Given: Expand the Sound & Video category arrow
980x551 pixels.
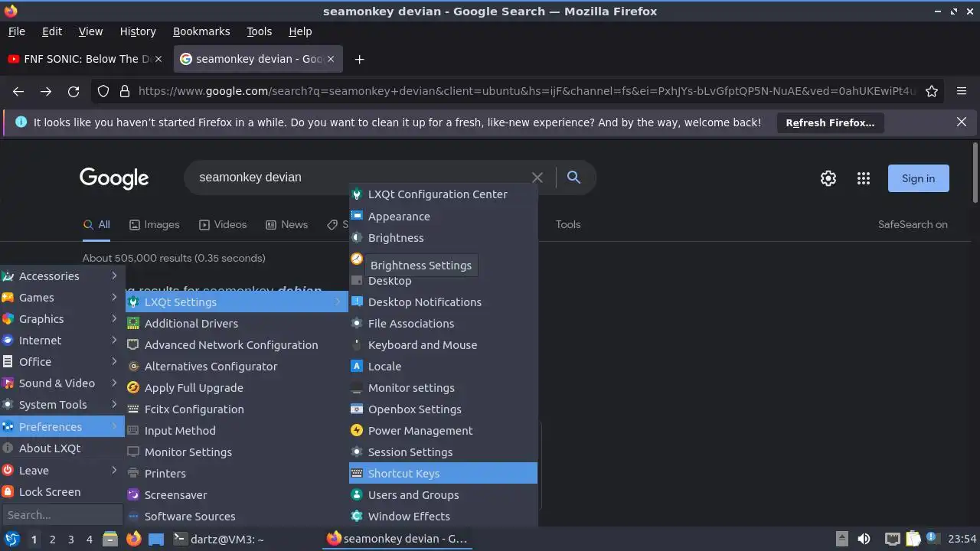Looking at the screenshot, I should pyautogui.click(x=114, y=383).
